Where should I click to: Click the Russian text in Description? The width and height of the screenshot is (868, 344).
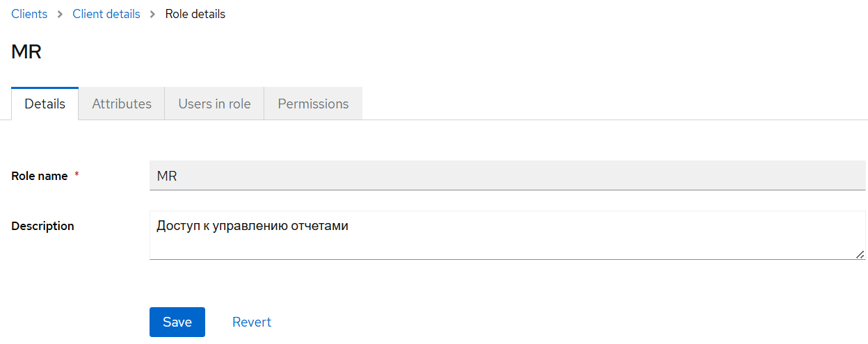[x=252, y=226]
